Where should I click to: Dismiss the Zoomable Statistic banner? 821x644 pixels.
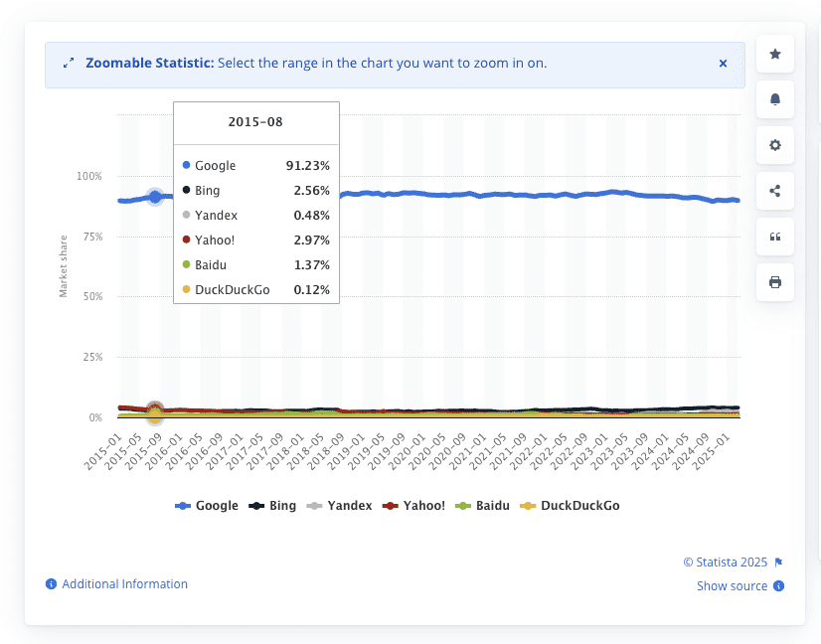coord(723,64)
